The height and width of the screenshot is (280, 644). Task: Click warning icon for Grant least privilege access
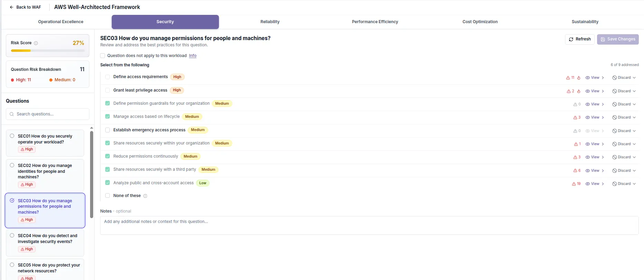click(568, 91)
